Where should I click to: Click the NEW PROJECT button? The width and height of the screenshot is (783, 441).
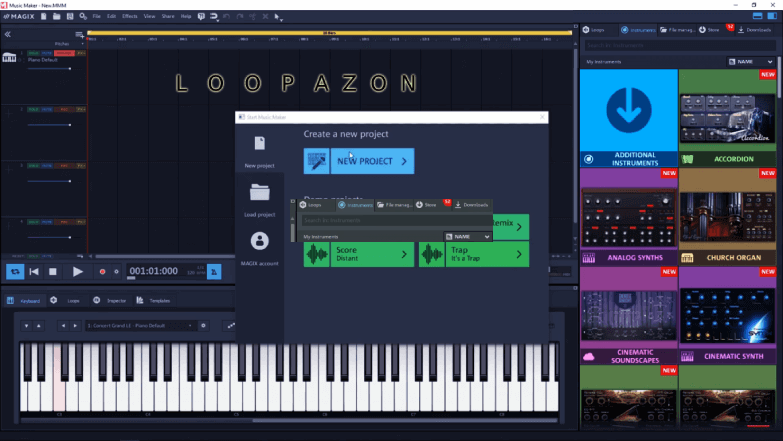pyautogui.click(x=359, y=161)
